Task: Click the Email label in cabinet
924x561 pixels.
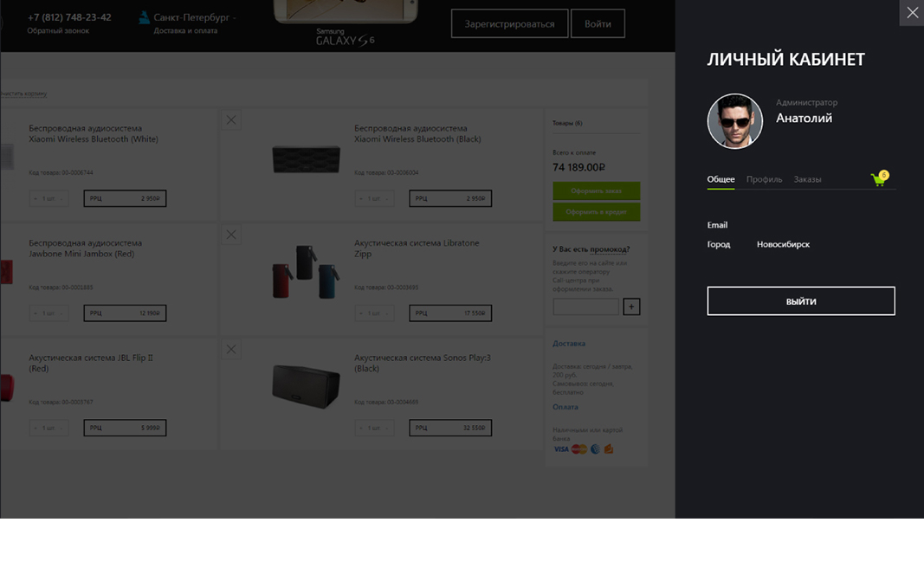Action: pyautogui.click(x=717, y=225)
